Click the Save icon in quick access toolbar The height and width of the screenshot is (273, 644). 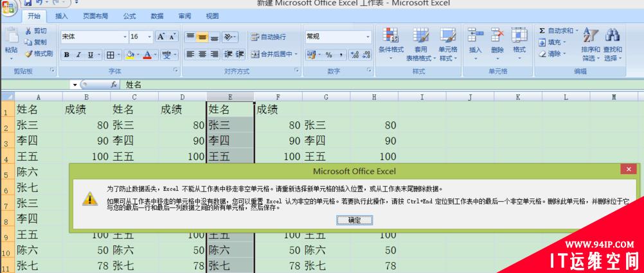point(28,3)
